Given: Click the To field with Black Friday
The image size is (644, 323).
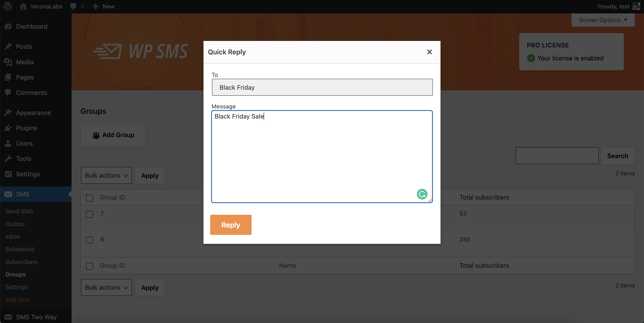Looking at the screenshot, I should point(322,87).
